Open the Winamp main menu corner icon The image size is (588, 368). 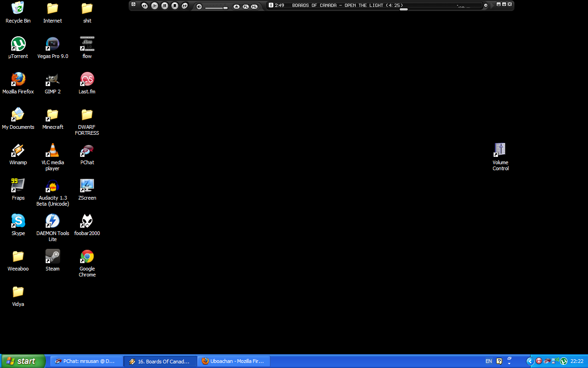coord(134,4)
